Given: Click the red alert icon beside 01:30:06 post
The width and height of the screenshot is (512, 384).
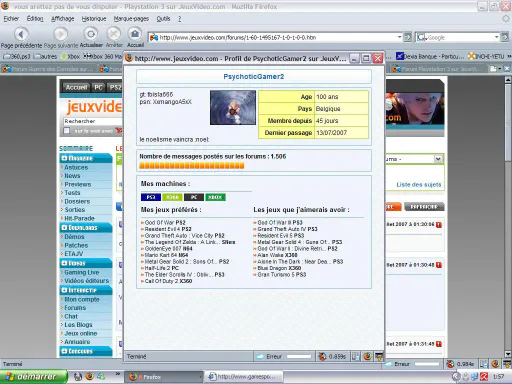Looking at the screenshot, I should point(439,225).
